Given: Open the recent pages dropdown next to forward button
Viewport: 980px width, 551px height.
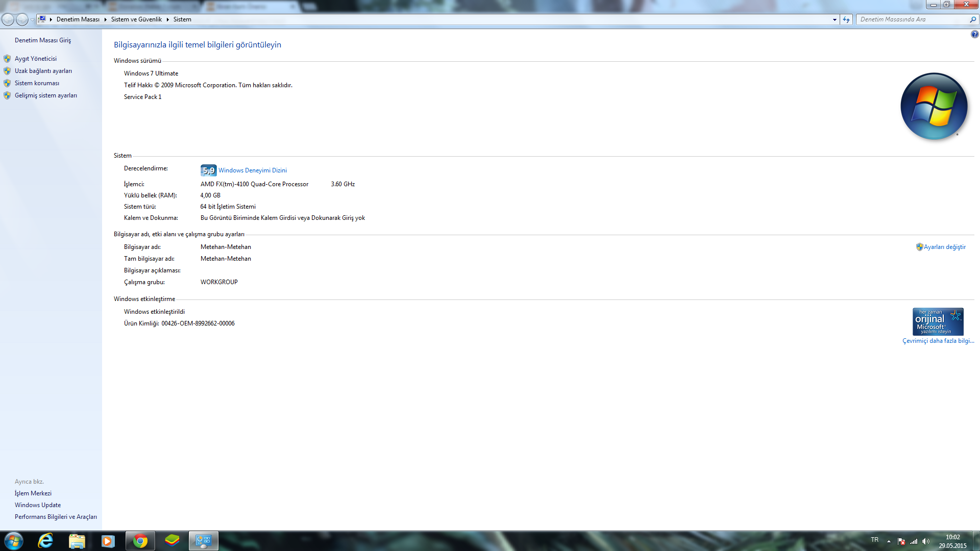Looking at the screenshot, I should (x=32, y=19).
